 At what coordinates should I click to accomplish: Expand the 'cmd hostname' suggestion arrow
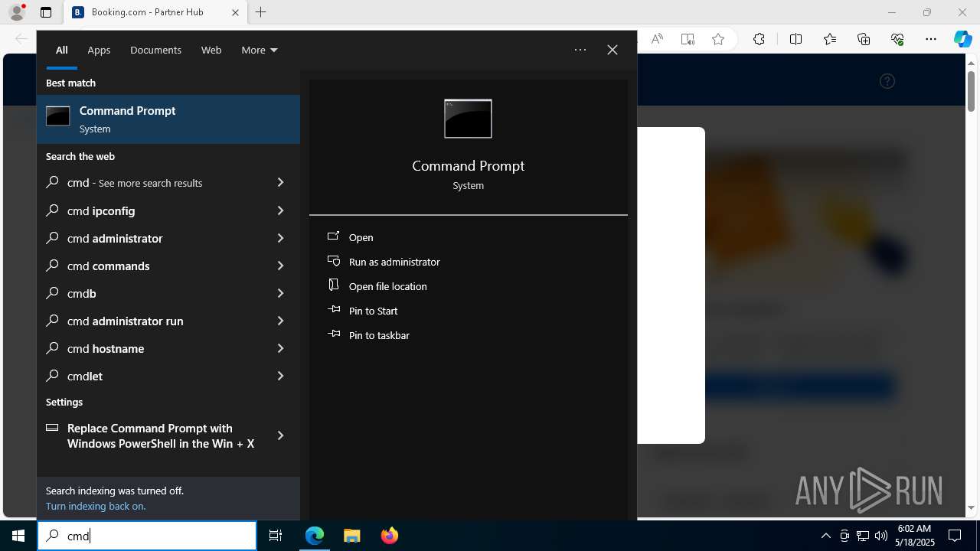(x=280, y=348)
